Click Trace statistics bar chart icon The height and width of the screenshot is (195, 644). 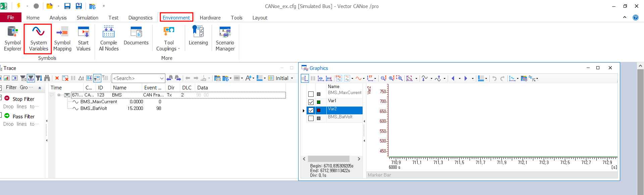point(6,78)
